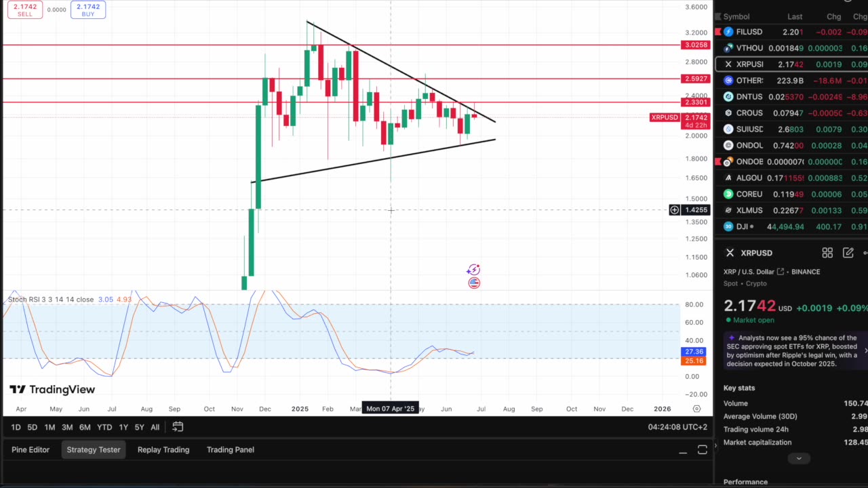The width and height of the screenshot is (868, 488).
Task: Click the orange 25.16 Stoch RSI value label
Action: click(x=694, y=361)
